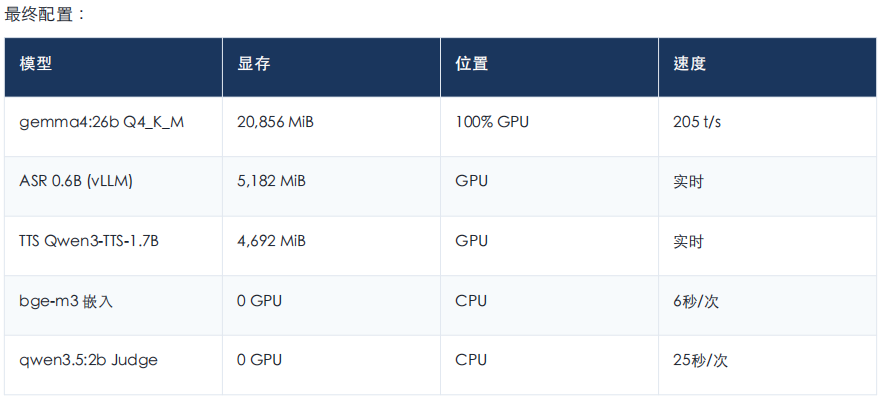Select the gemma4:26b Q4_K_M model cell
The height and width of the screenshot is (400, 885).
click(102, 123)
